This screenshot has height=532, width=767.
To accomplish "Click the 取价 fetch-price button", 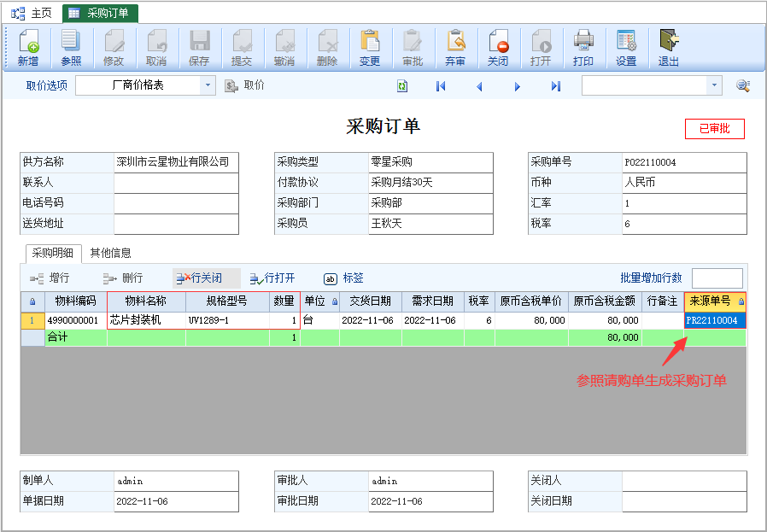I will [244, 85].
